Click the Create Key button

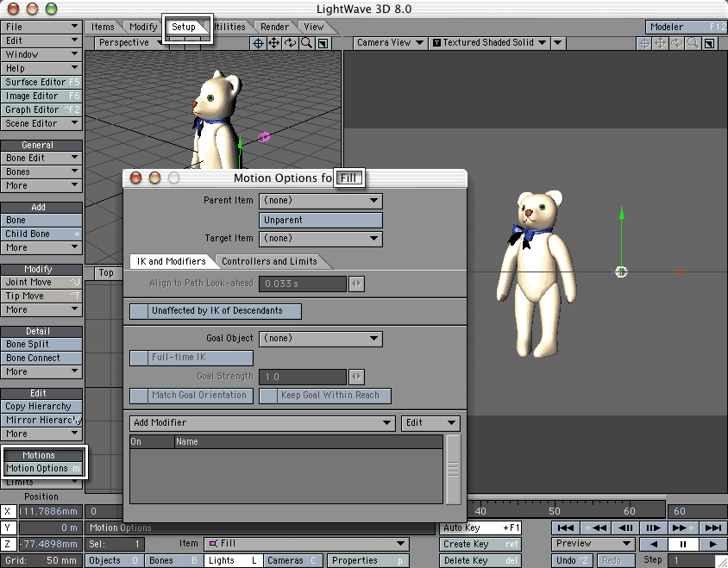[x=480, y=544]
